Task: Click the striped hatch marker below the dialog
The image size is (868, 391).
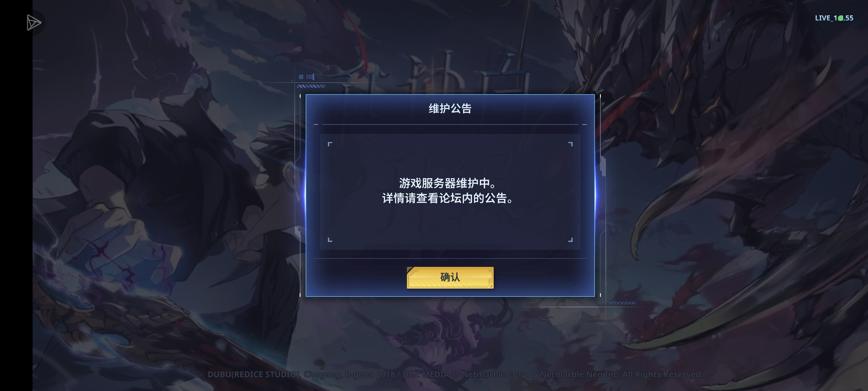Action: tap(622, 303)
